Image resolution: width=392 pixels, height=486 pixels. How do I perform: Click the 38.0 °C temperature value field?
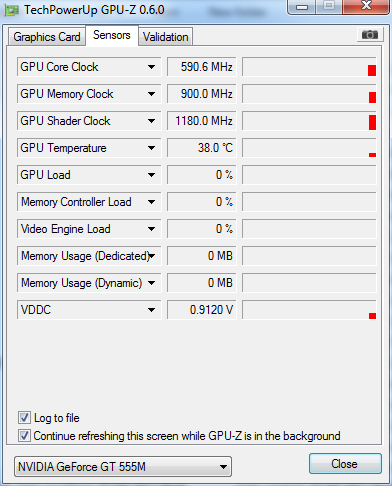click(x=202, y=148)
